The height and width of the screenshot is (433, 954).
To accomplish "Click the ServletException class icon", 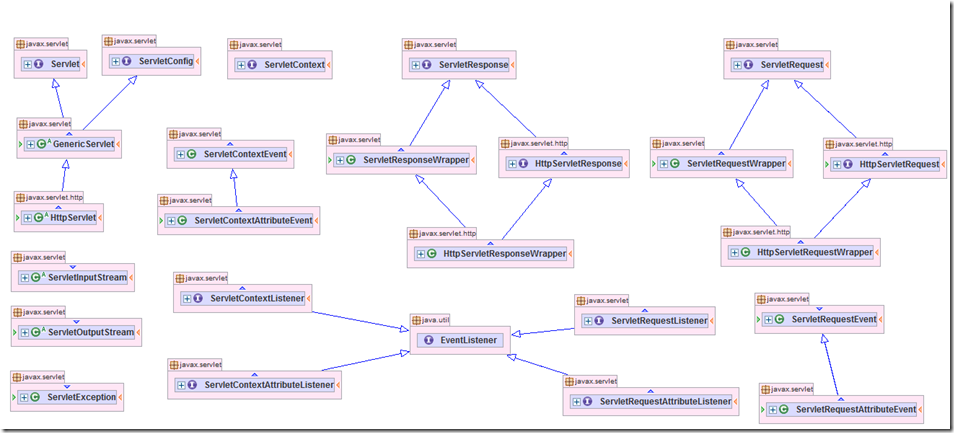I will pyautogui.click(x=35, y=397).
